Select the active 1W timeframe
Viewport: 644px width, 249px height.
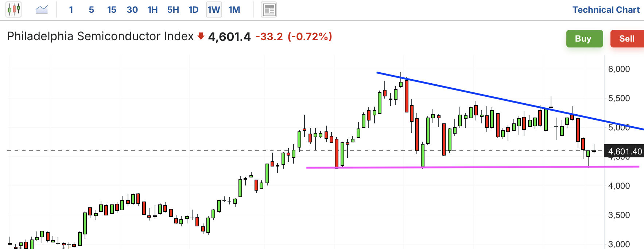[x=214, y=10]
